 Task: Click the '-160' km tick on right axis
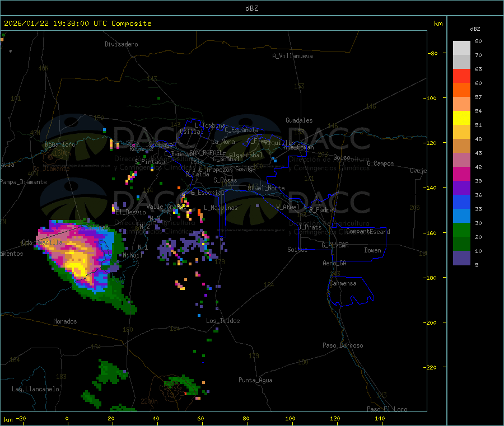click(x=430, y=233)
